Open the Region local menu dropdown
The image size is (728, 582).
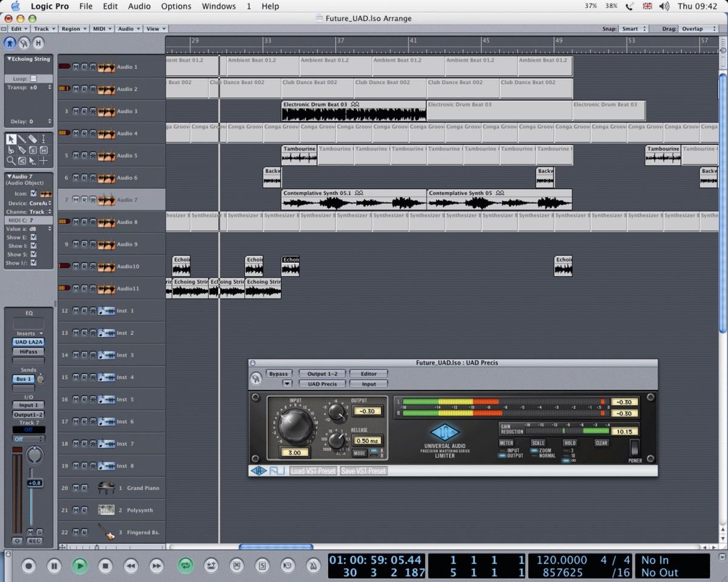pos(73,28)
